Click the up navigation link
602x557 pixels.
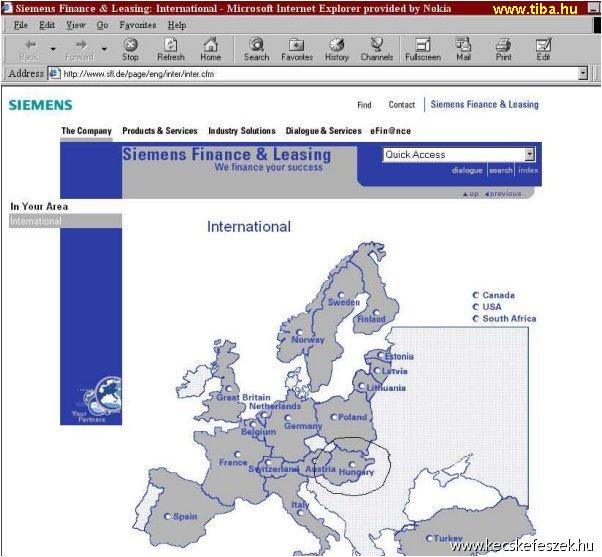click(471, 194)
